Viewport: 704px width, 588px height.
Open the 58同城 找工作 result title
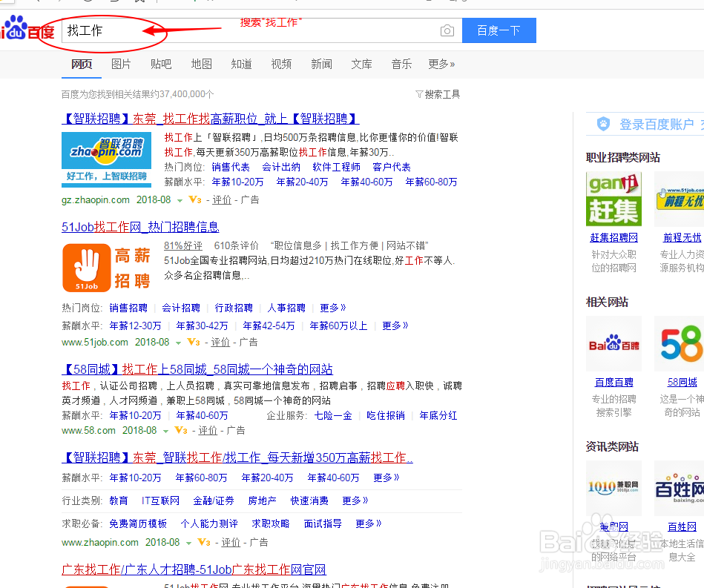[x=197, y=369]
